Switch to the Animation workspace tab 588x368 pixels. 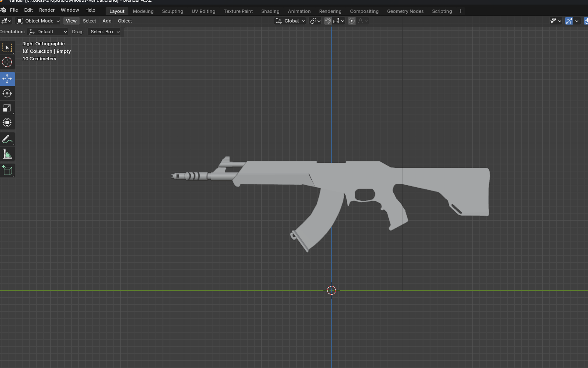(299, 11)
